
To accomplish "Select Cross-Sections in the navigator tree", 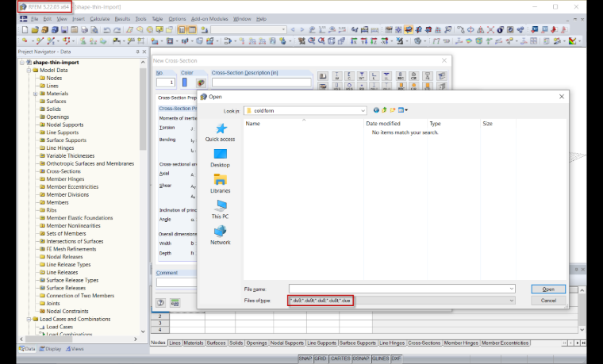I will 63,171.
